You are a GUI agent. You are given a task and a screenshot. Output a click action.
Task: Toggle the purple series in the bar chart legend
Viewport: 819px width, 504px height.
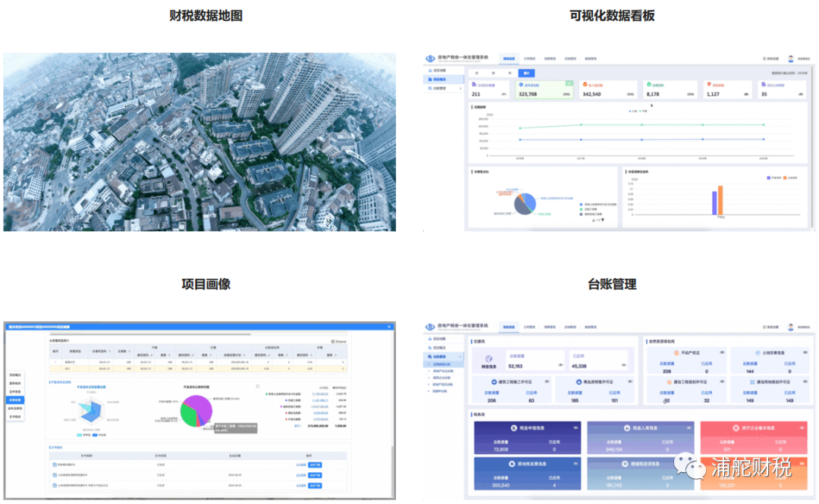pyautogui.click(x=773, y=178)
